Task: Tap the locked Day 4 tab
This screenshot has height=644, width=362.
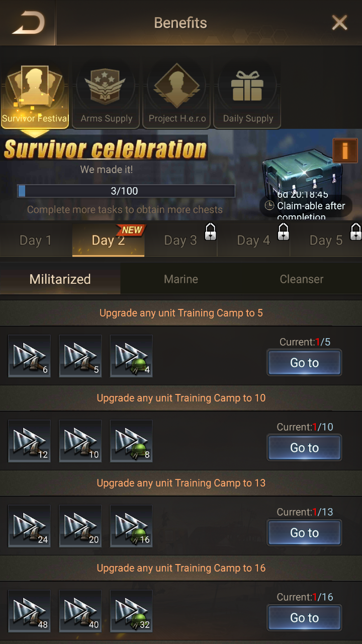Action: pos(254,240)
